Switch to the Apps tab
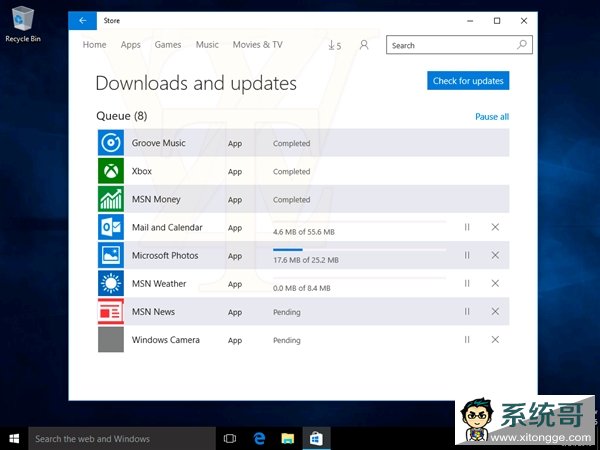 tap(130, 45)
